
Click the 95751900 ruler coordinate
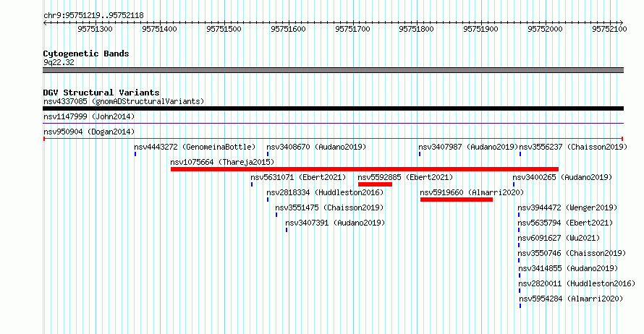click(x=481, y=29)
